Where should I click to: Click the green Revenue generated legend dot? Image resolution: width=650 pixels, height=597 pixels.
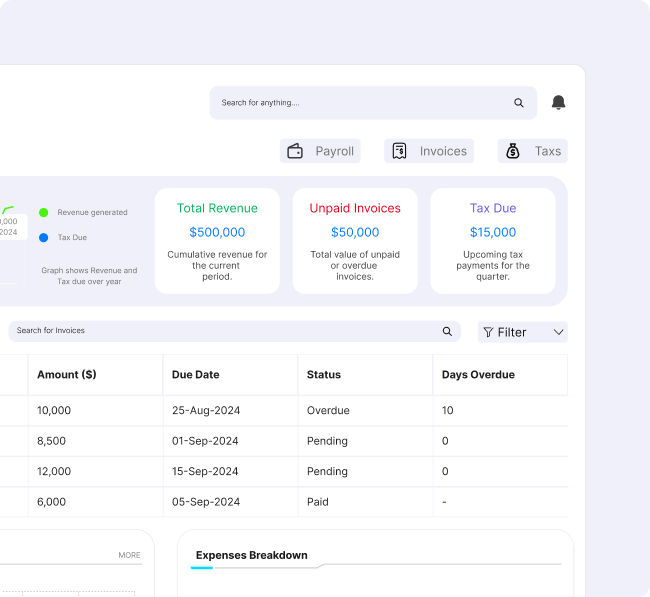click(x=43, y=212)
